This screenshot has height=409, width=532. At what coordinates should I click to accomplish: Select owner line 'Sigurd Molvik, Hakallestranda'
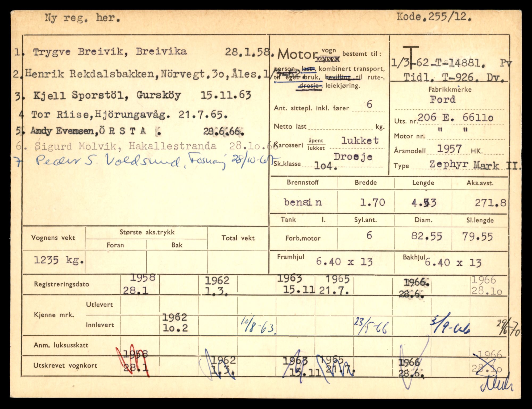[125, 146]
